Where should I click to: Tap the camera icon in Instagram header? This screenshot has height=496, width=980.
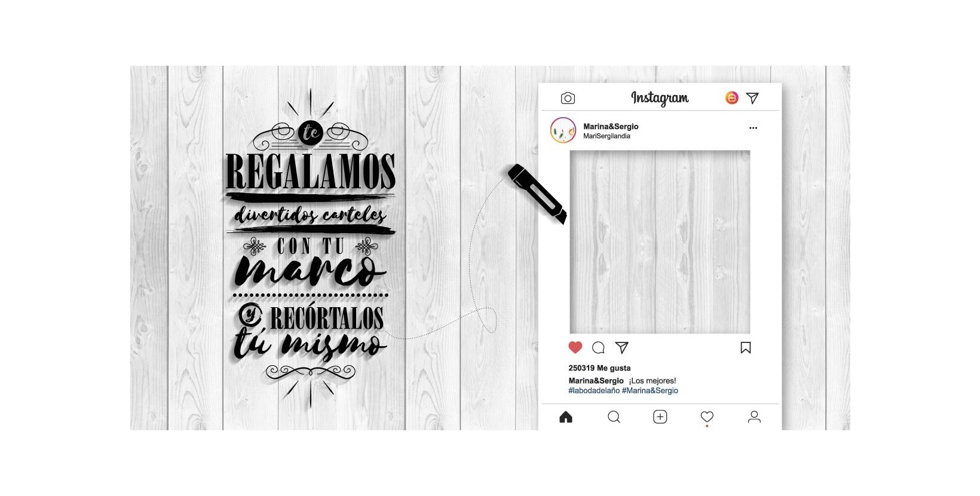(x=568, y=98)
